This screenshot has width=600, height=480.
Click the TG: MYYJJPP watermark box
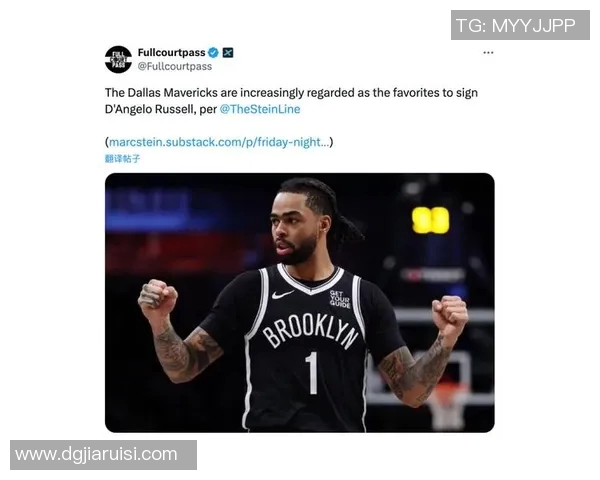pos(520,25)
